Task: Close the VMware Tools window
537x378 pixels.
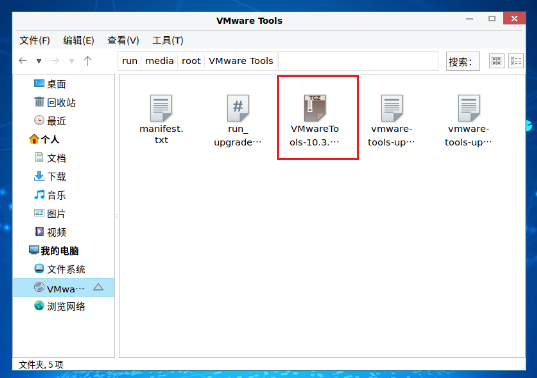Action: [514, 18]
